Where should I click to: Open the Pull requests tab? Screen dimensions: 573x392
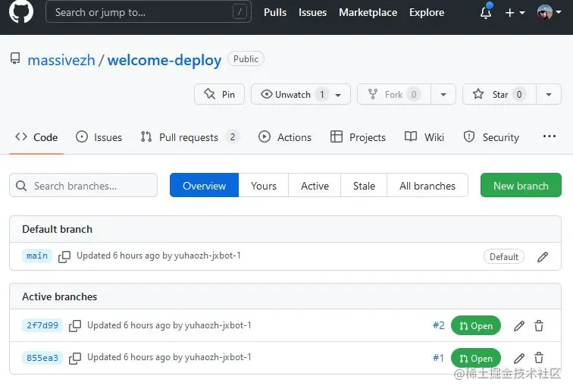(190, 137)
